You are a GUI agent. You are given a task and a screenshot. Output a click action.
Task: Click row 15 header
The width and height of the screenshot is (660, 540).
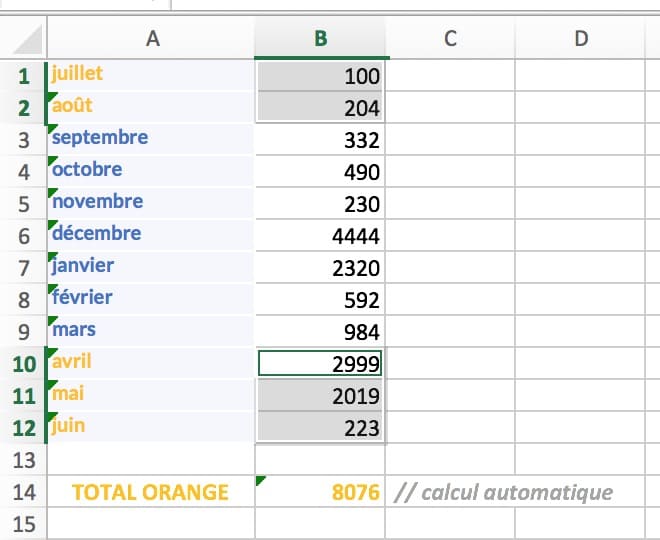pos(24,524)
